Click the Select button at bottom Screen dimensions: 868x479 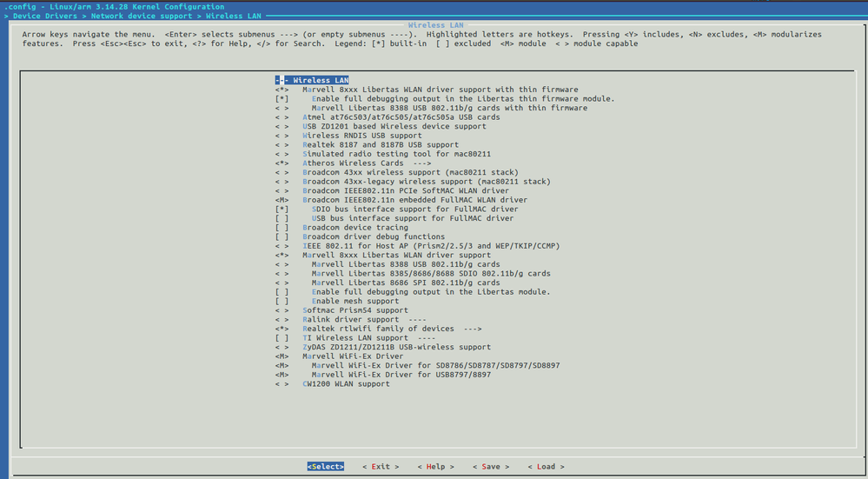tap(326, 467)
